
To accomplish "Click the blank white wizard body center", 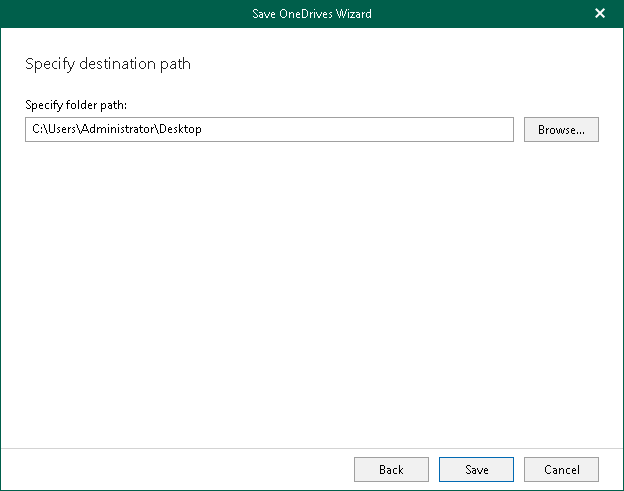I will coord(312,290).
